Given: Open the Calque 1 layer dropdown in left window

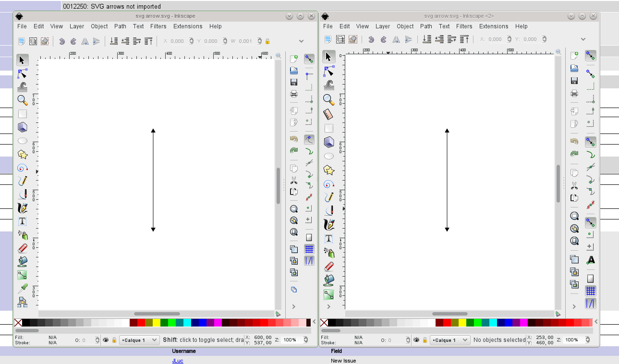Looking at the screenshot, I should pyautogui.click(x=139, y=340).
